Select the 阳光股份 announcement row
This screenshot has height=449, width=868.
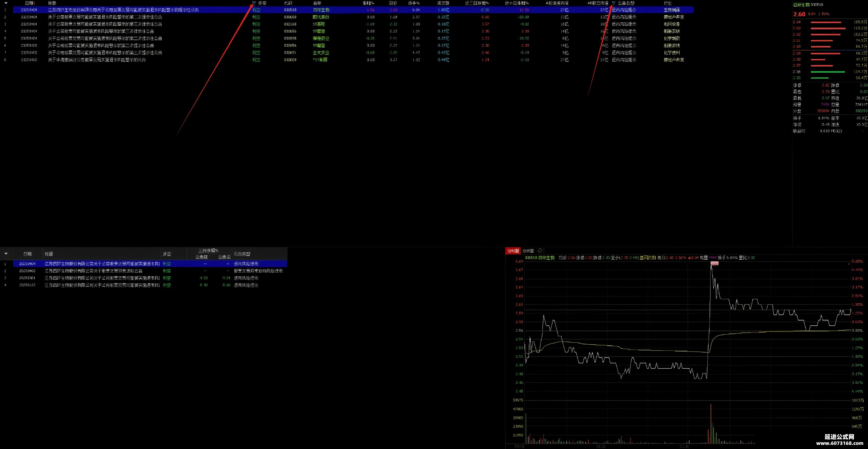[353, 17]
